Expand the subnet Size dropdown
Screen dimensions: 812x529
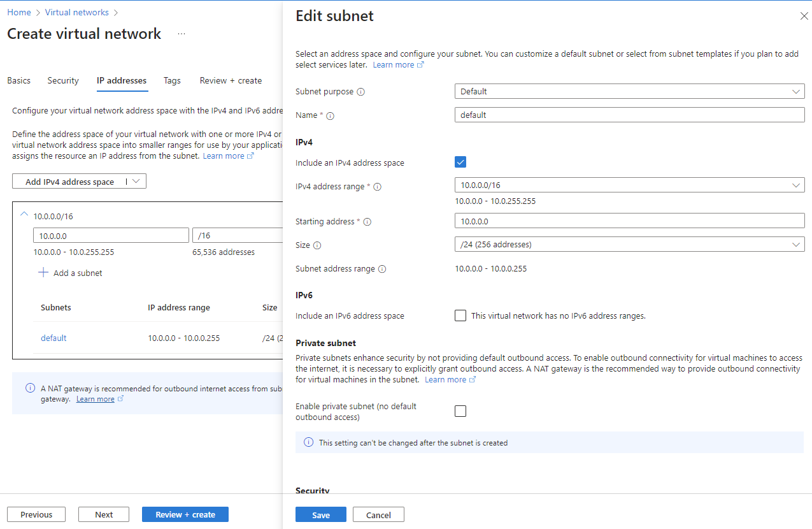(x=629, y=244)
